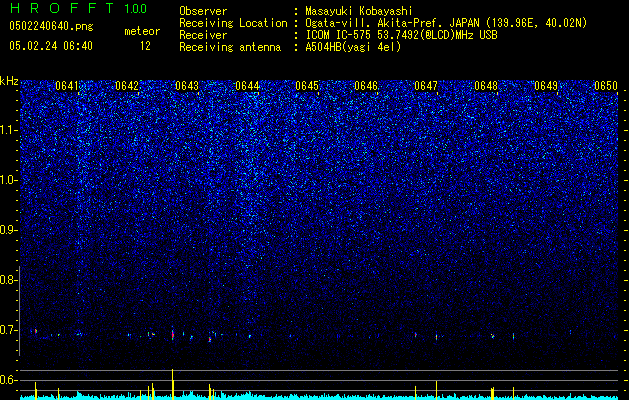Click frequency axis label 1.1
The width and height of the screenshot is (629, 400).
tap(8, 131)
